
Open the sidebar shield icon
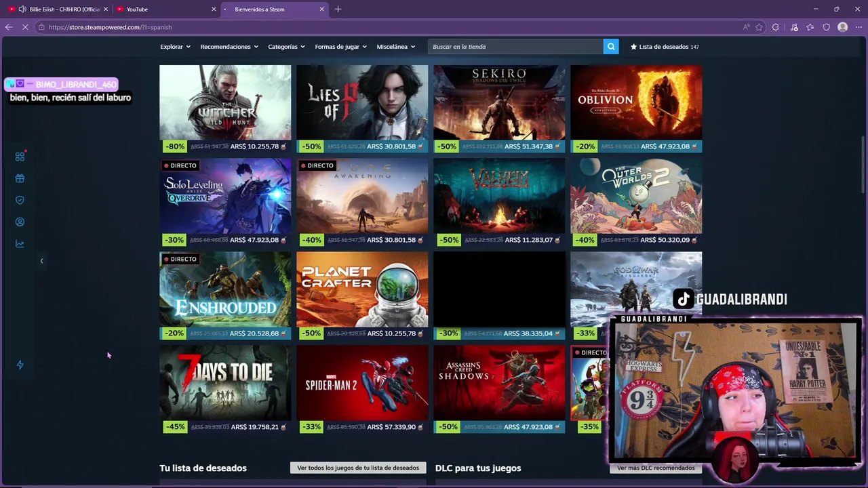click(x=20, y=200)
